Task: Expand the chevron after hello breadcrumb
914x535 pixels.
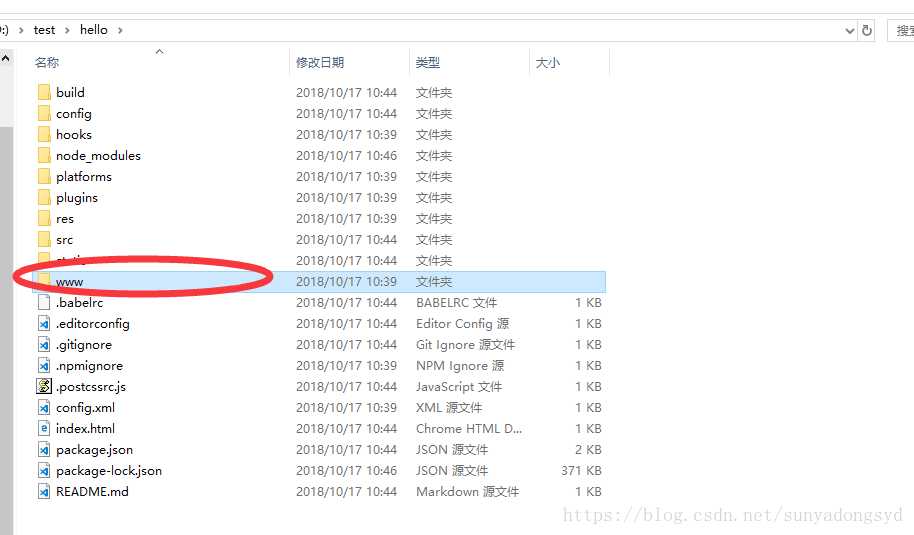Action: pos(120,30)
